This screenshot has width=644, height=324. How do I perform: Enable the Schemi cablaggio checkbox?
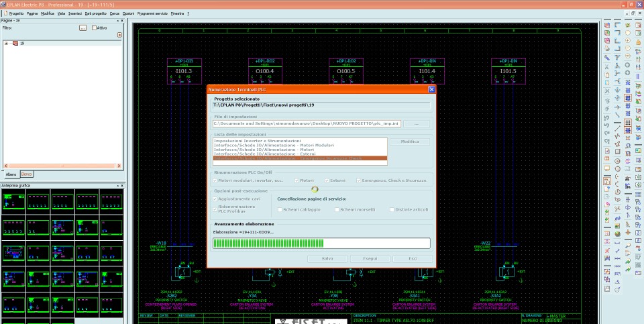280,209
